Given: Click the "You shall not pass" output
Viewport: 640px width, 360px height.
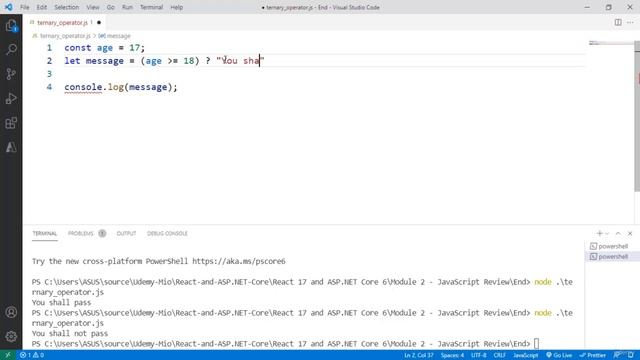Looking at the screenshot, I should (x=70, y=333).
